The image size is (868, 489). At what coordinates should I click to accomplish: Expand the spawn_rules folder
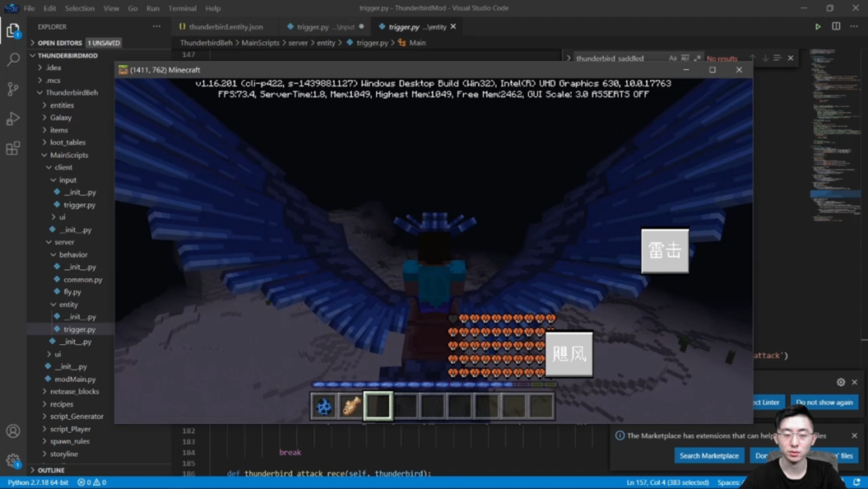(69, 442)
